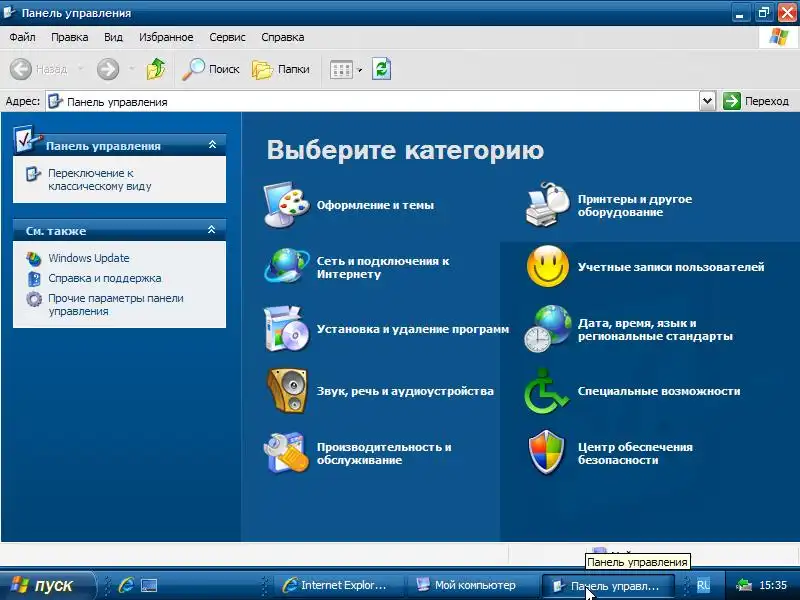Click the Windows Update icon in sidebar
800x600 pixels.
coord(34,258)
